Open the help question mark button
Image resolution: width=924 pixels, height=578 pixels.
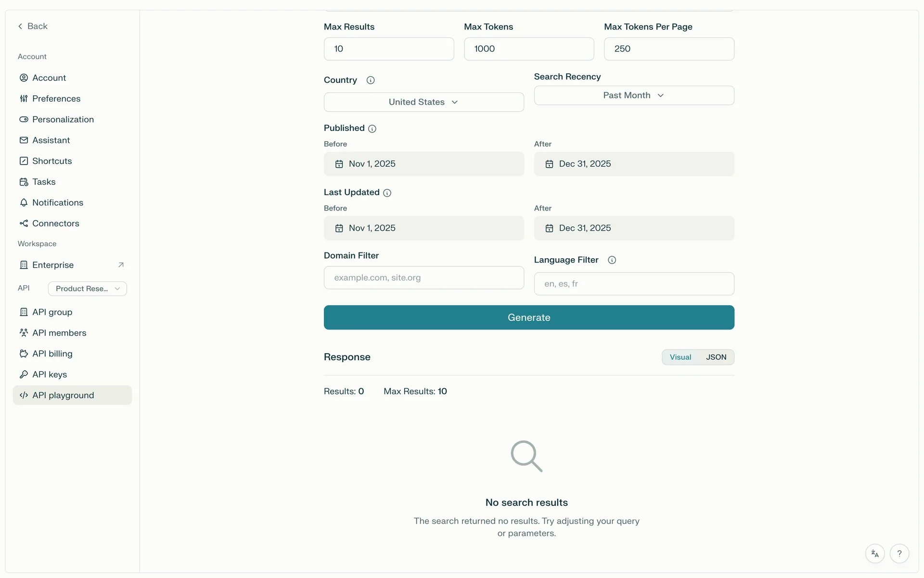[x=899, y=553]
